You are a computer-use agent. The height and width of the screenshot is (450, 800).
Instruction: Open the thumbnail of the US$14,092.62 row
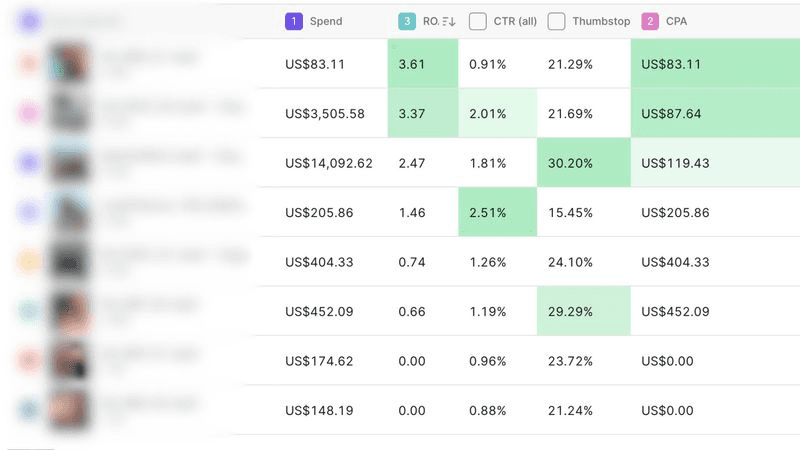pos(69,162)
